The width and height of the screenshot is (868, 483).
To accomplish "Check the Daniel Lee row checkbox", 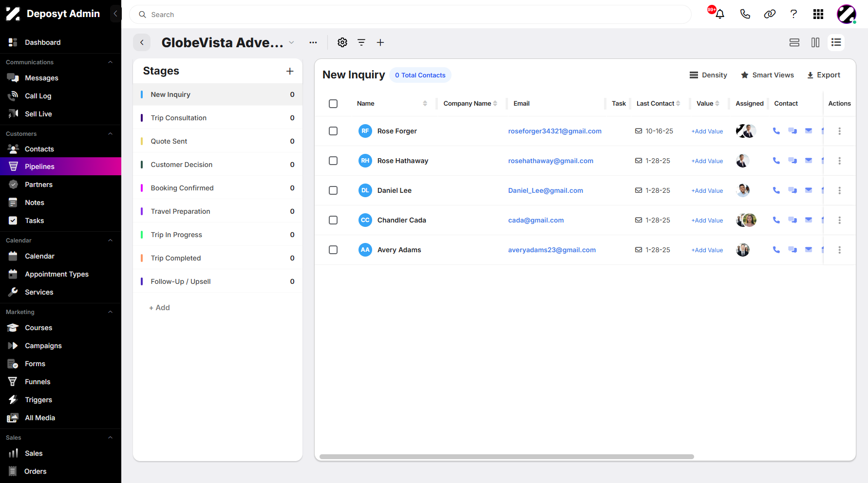I will click(333, 190).
